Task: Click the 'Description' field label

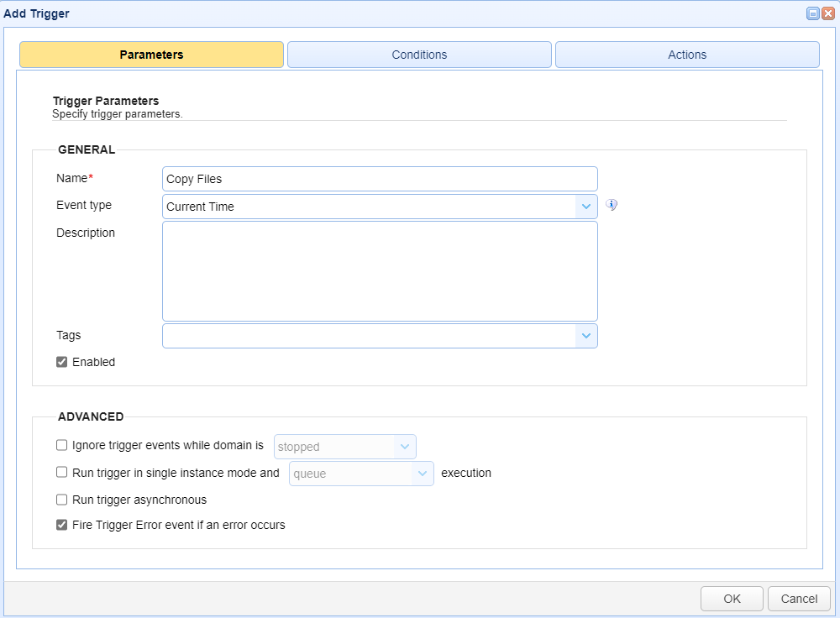Action: point(85,233)
